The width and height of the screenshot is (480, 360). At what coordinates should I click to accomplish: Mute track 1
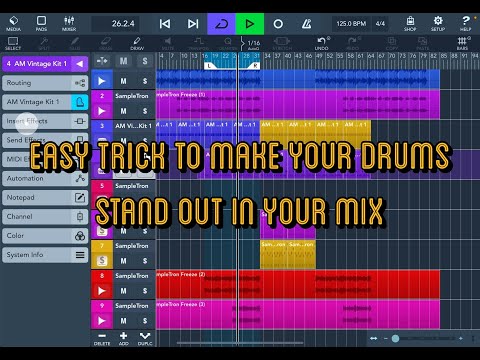tap(123, 81)
